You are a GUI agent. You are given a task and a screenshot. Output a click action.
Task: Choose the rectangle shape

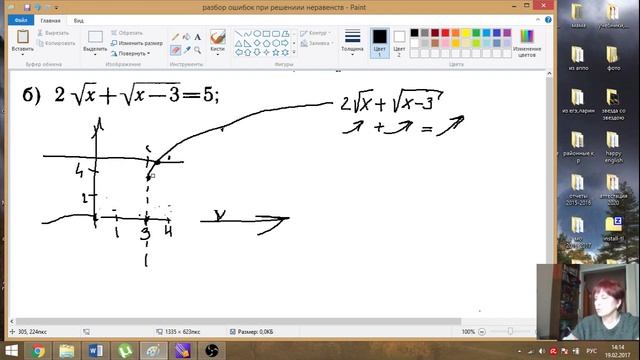[x=267, y=33]
